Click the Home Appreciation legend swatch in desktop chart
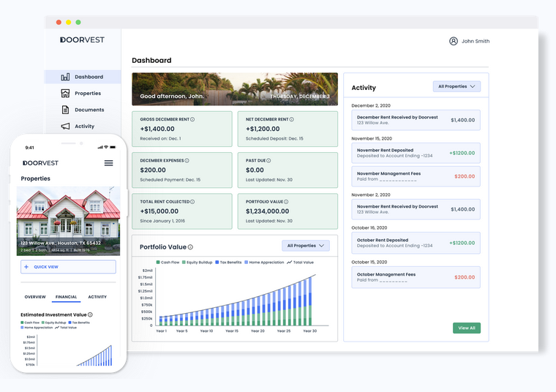This screenshot has width=556, height=392. click(246, 263)
